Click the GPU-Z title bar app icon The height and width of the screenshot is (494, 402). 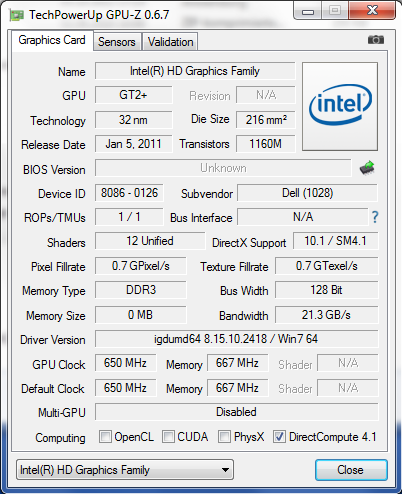[16, 15]
